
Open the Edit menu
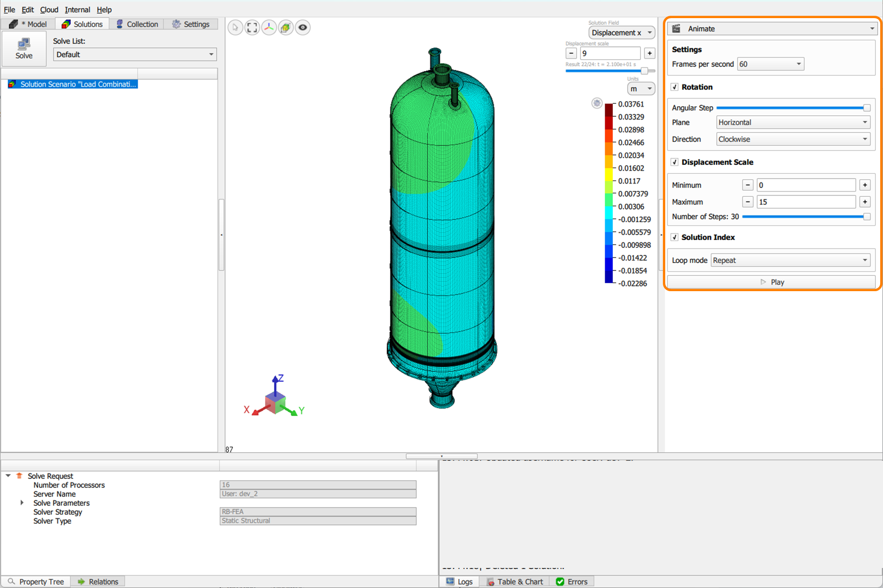(x=28, y=10)
